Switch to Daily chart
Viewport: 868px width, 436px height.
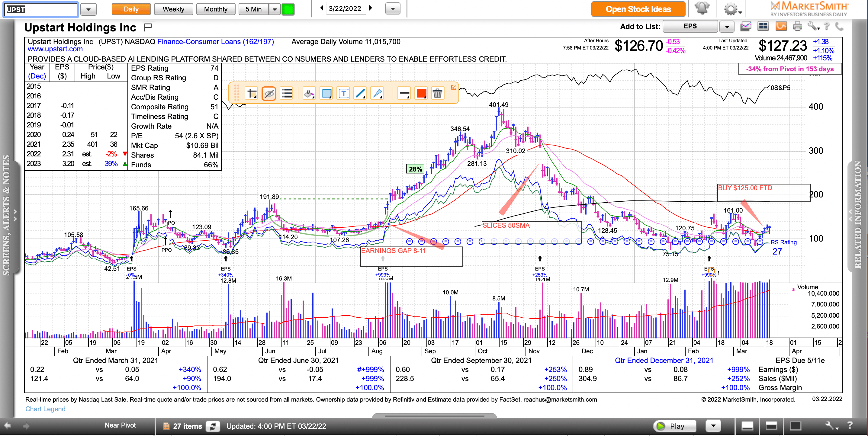coord(131,9)
